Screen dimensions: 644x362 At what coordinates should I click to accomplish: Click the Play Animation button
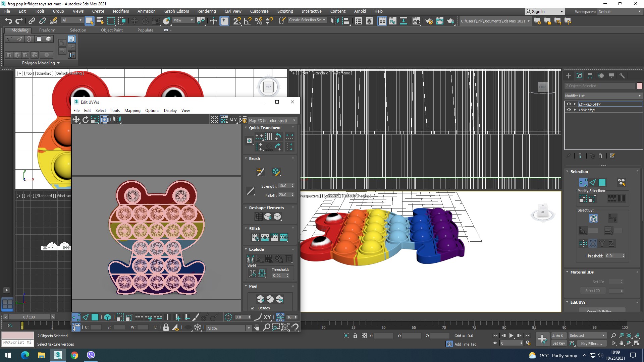point(511,336)
